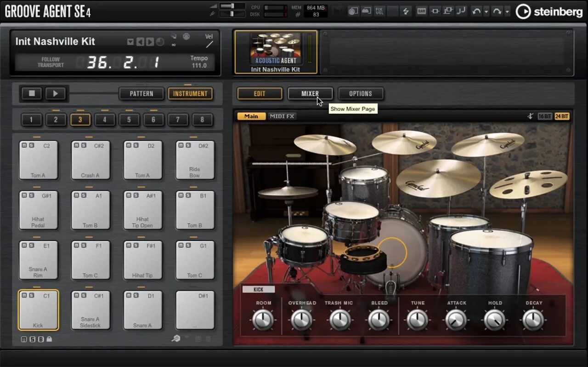The height and width of the screenshot is (367, 588).
Task: Open the kit preset dropdown menu
Action: tap(130, 42)
